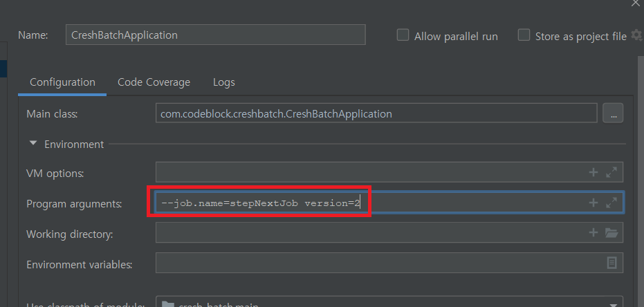Switch to the Code Coverage tab
The image size is (644, 307).
point(154,82)
